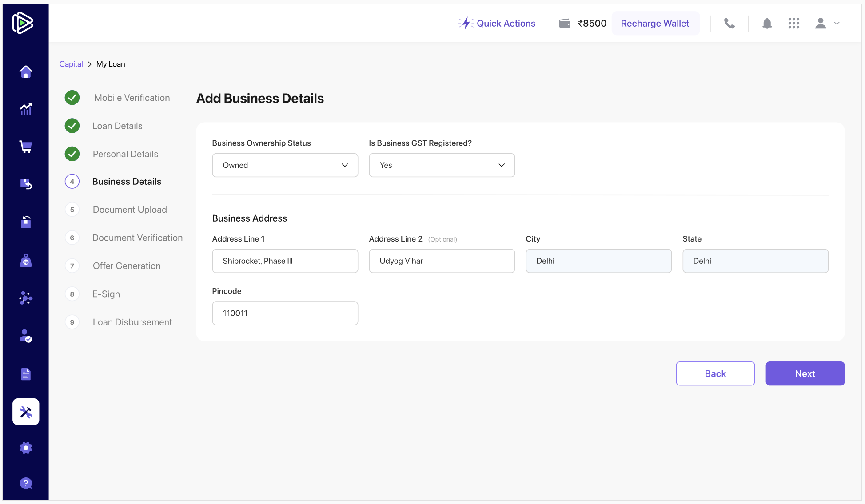The height and width of the screenshot is (504, 865).
Task: Open Loan Details completed step
Action: click(117, 126)
